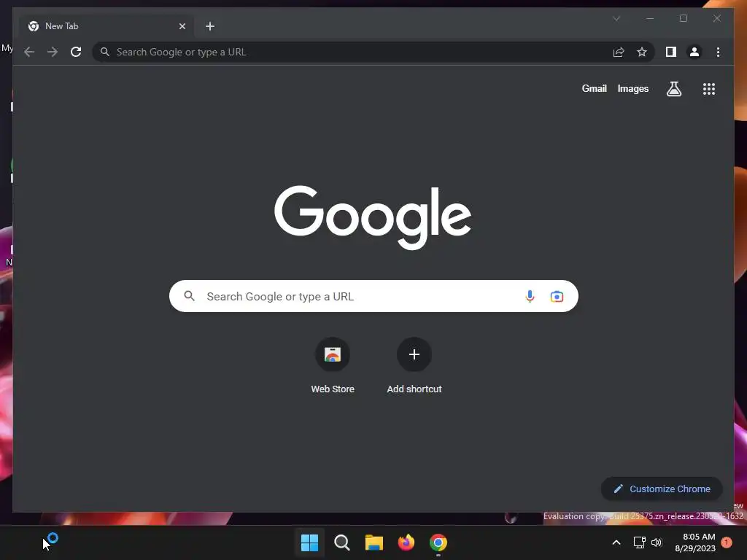Focus the Google search box
The image size is (747, 560).
373,296
